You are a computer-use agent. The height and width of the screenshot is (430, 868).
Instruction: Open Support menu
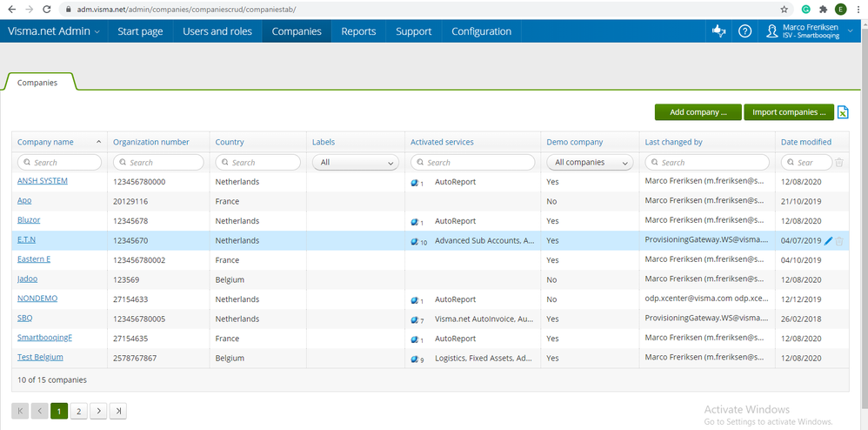[413, 31]
